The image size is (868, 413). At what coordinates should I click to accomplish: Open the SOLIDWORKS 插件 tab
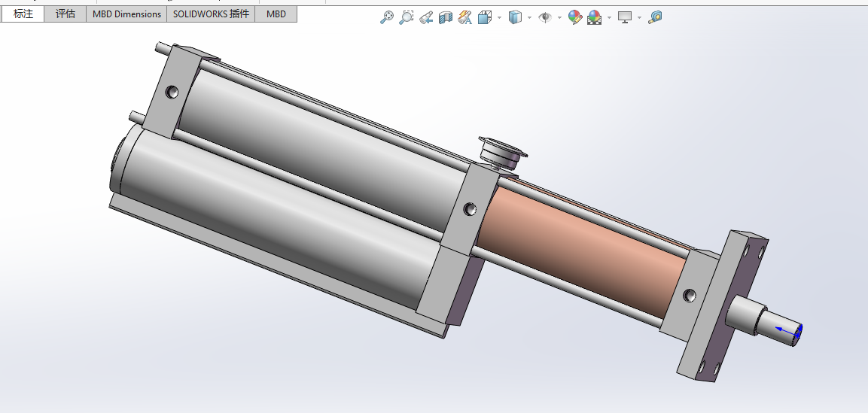coord(211,14)
